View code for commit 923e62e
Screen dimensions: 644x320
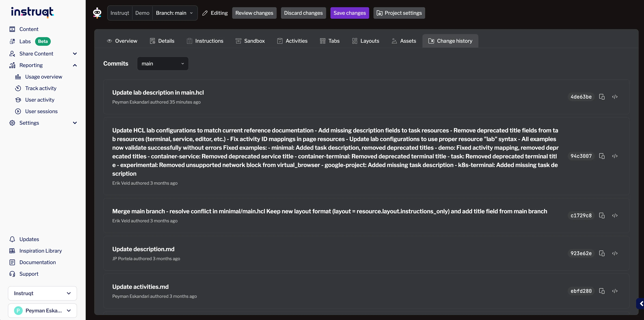[x=615, y=253]
